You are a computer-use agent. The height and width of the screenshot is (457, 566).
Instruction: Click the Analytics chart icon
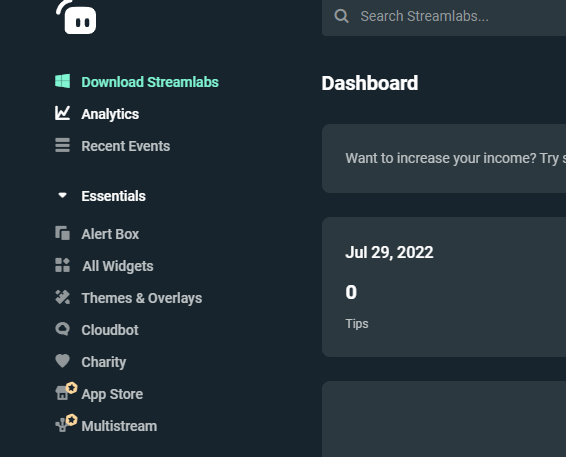coord(62,113)
